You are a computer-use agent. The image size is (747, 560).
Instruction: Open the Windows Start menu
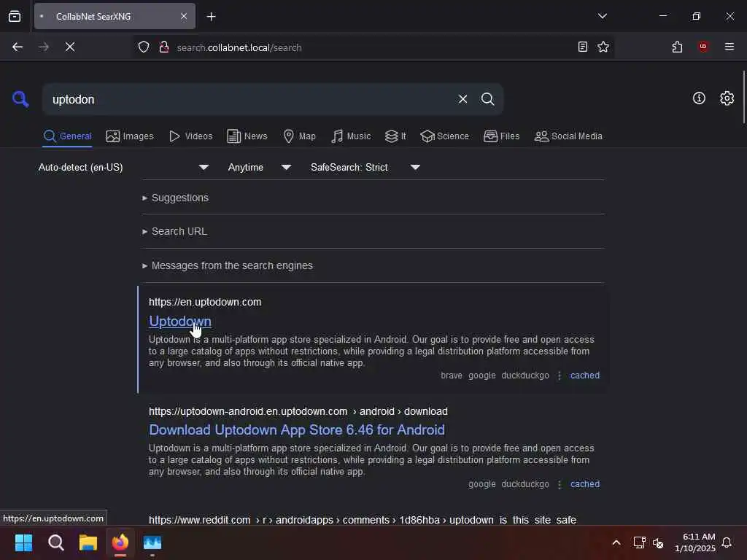pyautogui.click(x=23, y=542)
